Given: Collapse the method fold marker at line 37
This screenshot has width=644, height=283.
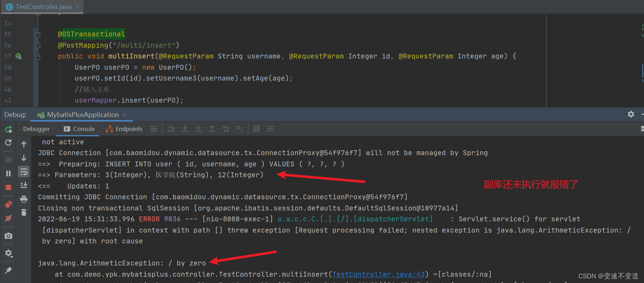Looking at the screenshot, I should click(38, 56).
